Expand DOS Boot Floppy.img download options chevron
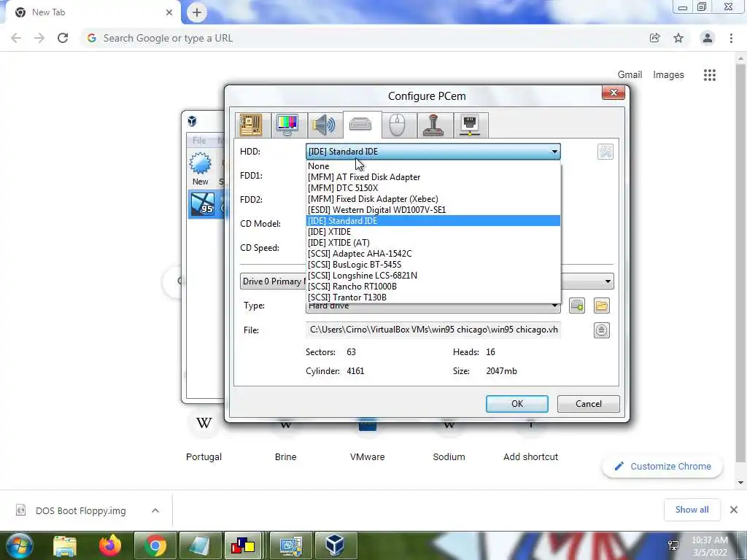The height and width of the screenshot is (560, 747). click(x=155, y=510)
